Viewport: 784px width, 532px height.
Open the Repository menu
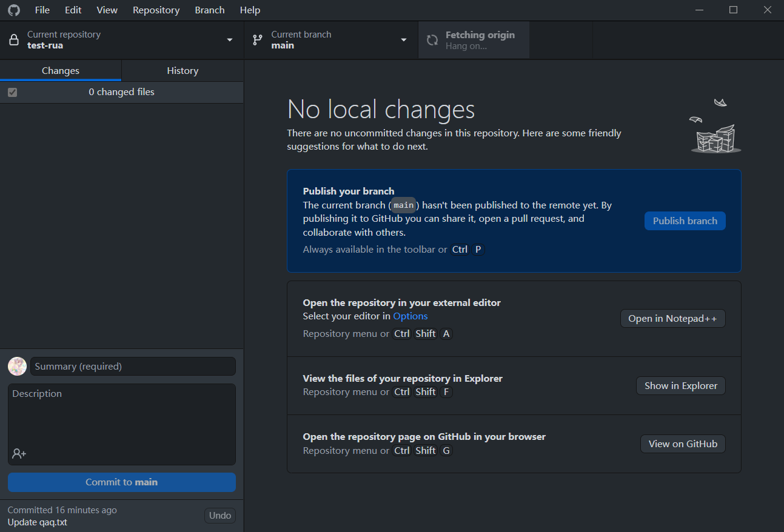156,10
